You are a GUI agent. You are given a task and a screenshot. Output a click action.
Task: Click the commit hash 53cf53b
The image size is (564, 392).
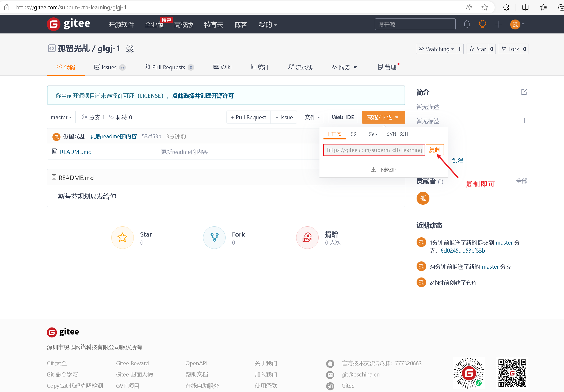click(x=151, y=136)
